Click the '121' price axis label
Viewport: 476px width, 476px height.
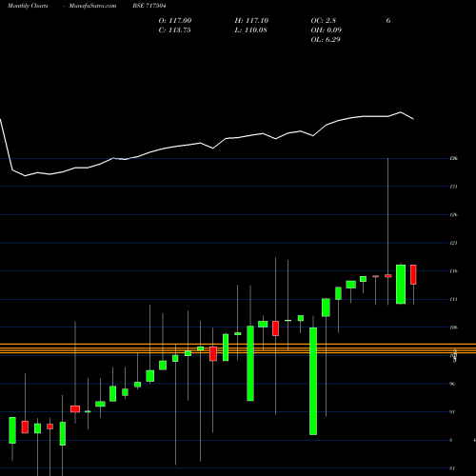pyautogui.click(x=453, y=243)
